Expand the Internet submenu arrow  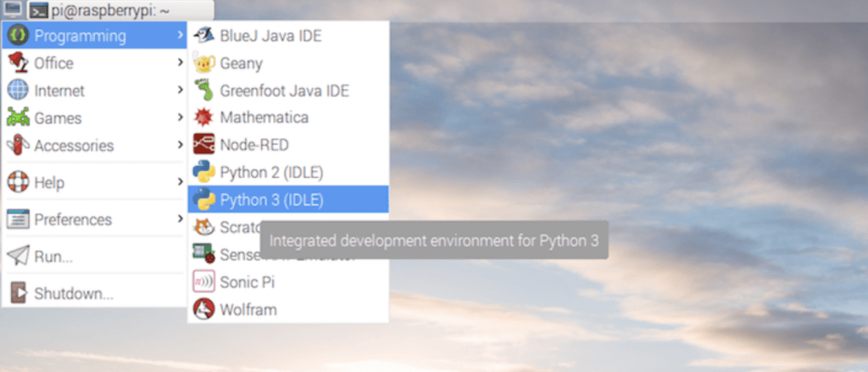(x=180, y=90)
